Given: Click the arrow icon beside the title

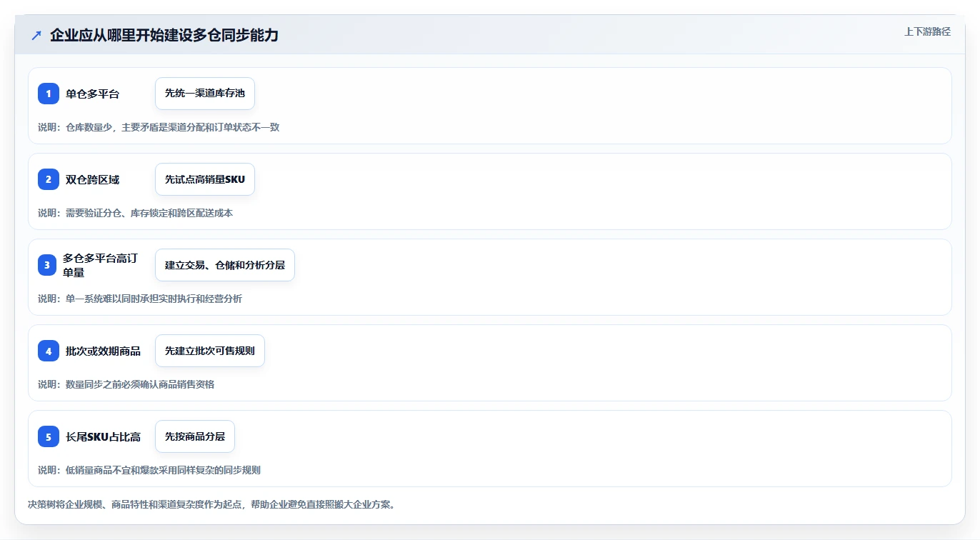Looking at the screenshot, I should 36,35.
